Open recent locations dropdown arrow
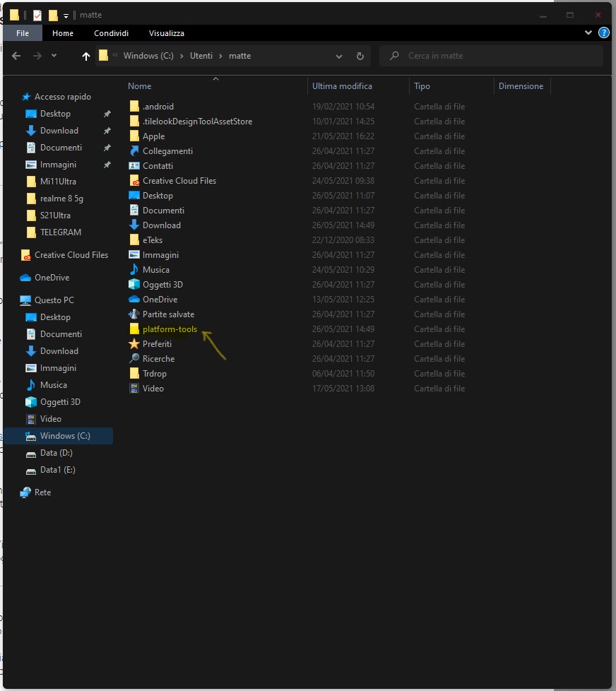 click(54, 56)
